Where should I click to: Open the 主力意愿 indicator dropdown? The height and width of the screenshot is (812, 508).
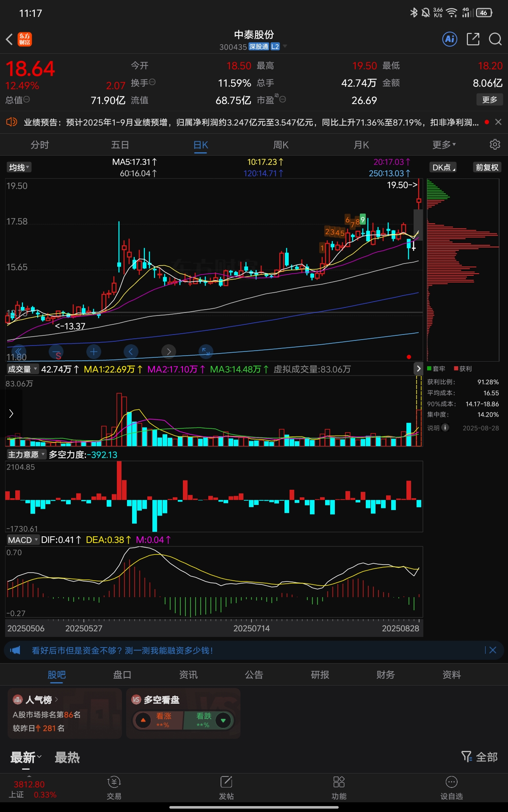pyautogui.click(x=26, y=454)
